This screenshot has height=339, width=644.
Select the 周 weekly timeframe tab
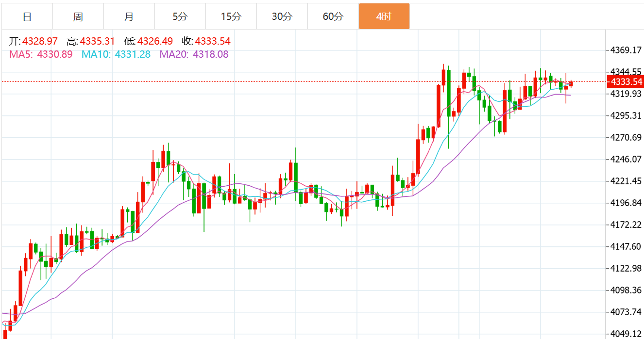78,17
